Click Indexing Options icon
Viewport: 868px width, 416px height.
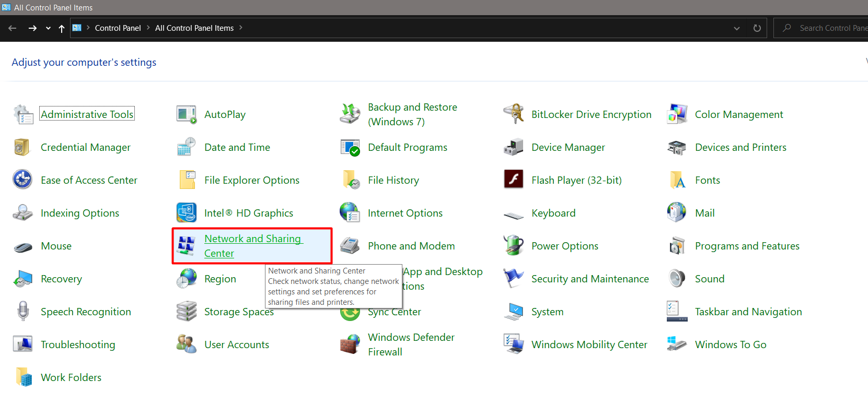[23, 213]
